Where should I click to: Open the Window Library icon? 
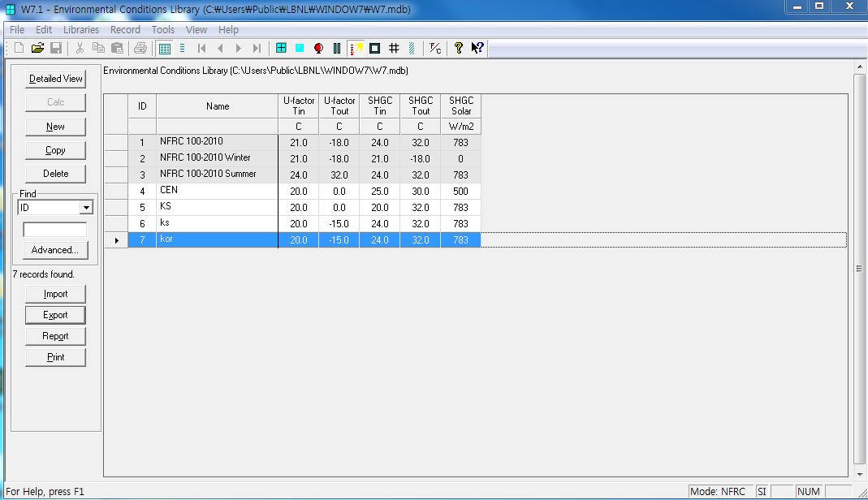click(281, 49)
